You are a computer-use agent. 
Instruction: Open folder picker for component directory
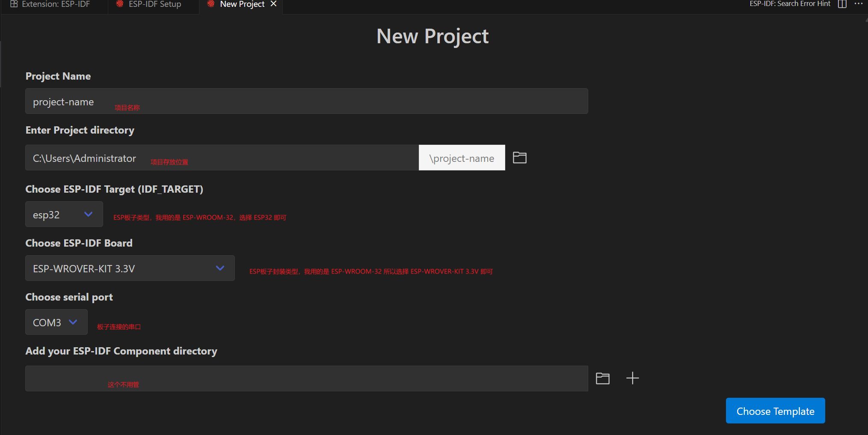coord(602,378)
